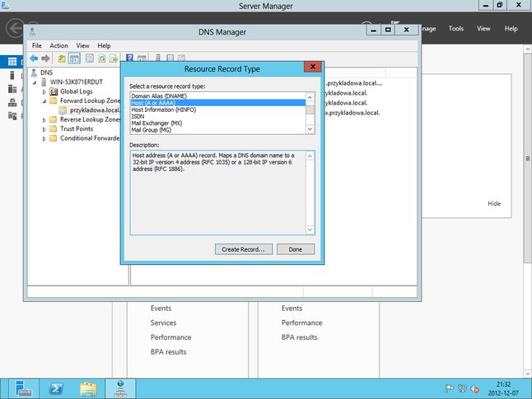Click the Create Record... button
Viewport: 532px width, 399px height.
(x=243, y=249)
